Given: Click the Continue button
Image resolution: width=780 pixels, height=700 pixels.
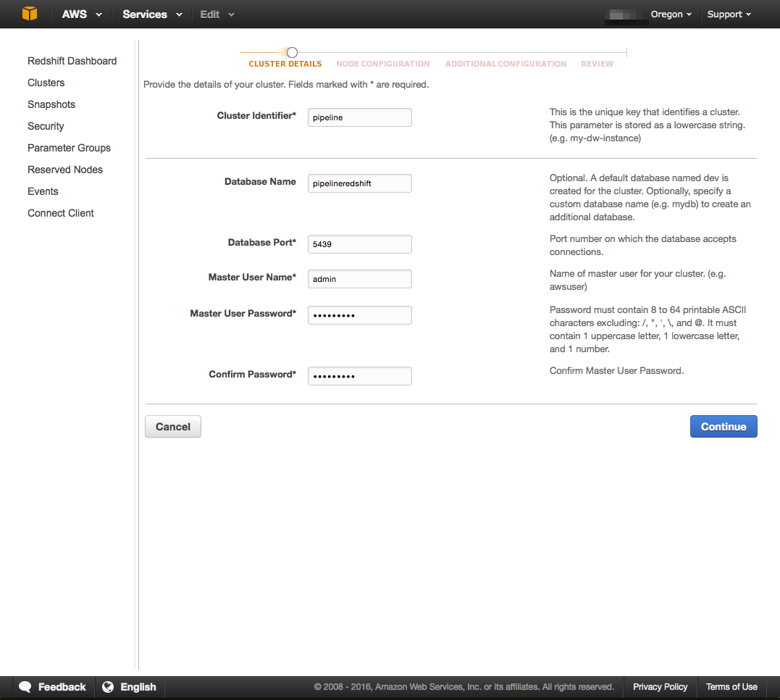Looking at the screenshot, I should click(x=724, y=427).
